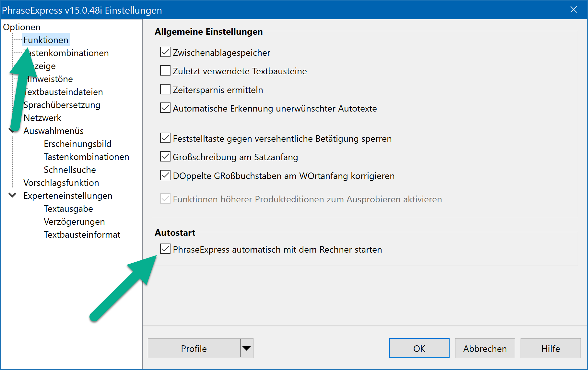Go to Schnellsuche under Auswahlmenüs
Screen dimensions: 588x370
coord(70,170)
